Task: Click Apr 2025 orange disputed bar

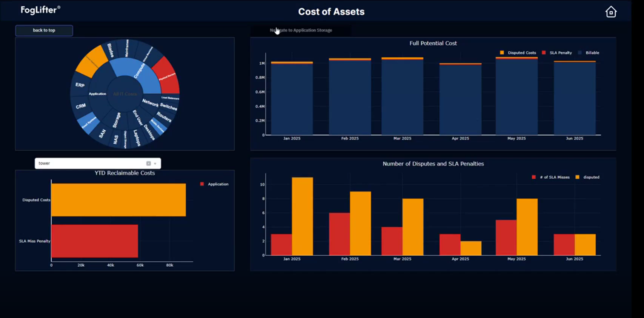Action: pyautogui.click(x=471, y=248)
